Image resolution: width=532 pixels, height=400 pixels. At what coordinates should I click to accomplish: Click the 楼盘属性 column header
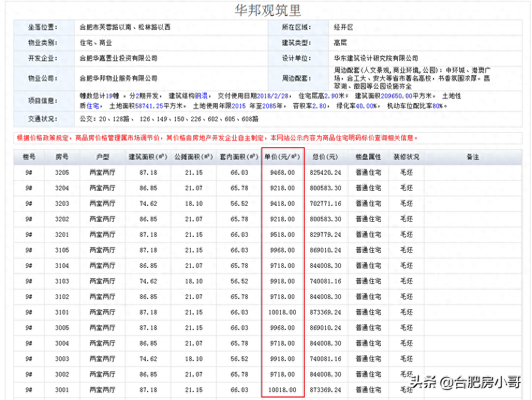tap(368, 157)
